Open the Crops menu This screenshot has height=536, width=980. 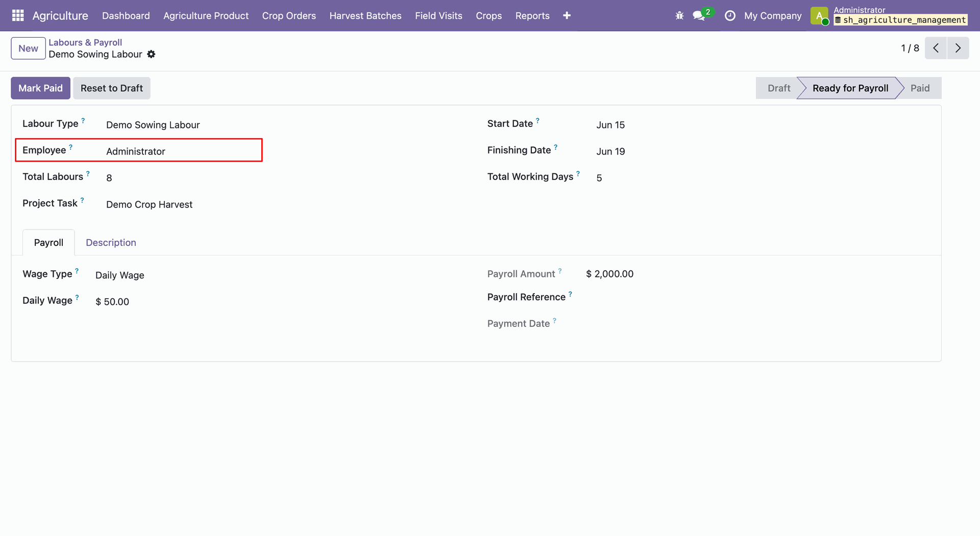489,16
